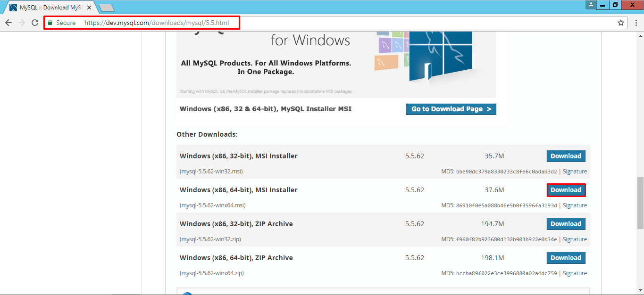644x295 pixels.
Task: Open Signature link for mysql-5.5.62-winx64.msi
Action: point(575,205)
